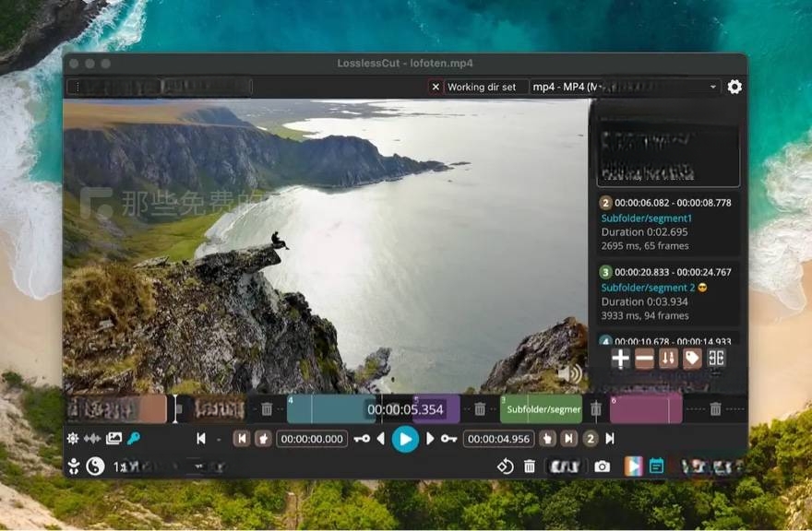Select segment 3 Subfolder/segment 2 in list
Viewport: 812px width, 531px height.
[667, 293]
